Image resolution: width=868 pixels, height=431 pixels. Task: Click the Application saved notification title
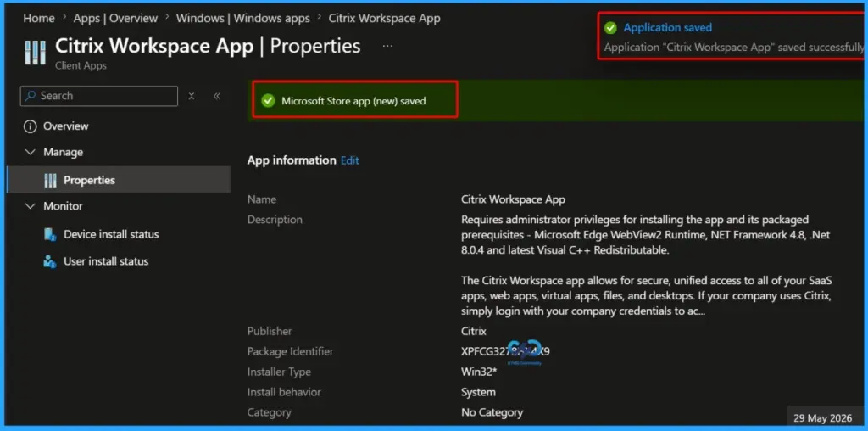668,27
